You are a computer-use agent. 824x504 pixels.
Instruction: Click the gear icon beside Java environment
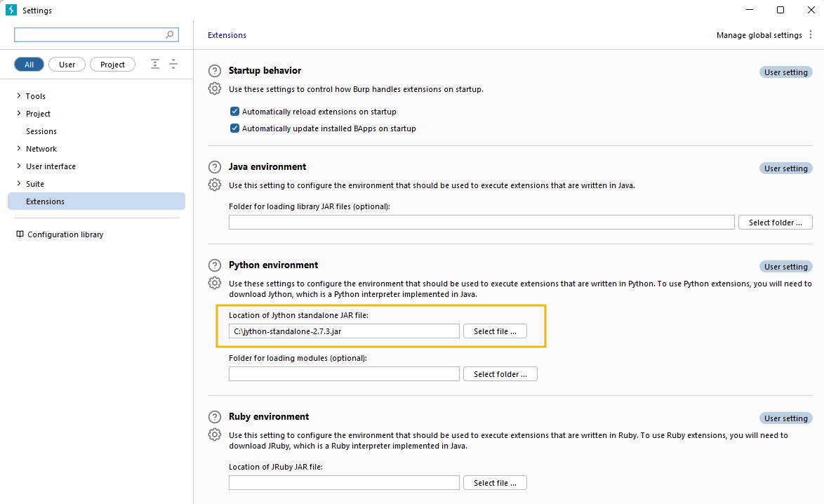214,184
